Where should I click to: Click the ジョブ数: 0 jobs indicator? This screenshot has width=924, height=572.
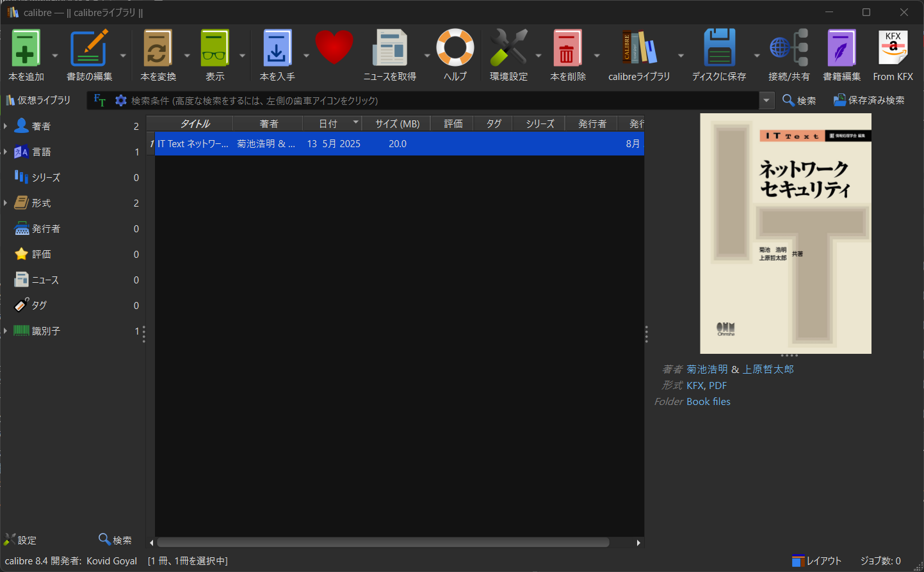click(x=880, y=561)
